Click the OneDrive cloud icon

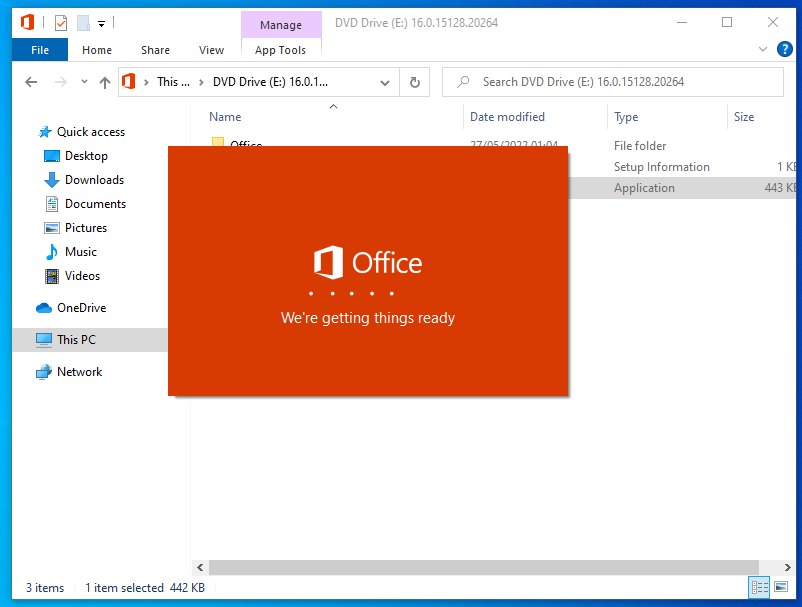44,308
